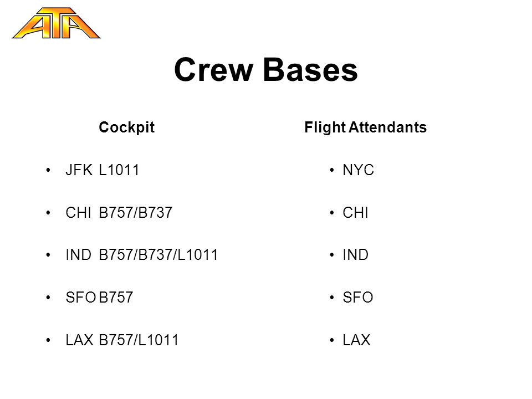The height and width of the screenshot is (399, 532).
Task: Click NYC in flight attendants list
Action: (359, 170)
